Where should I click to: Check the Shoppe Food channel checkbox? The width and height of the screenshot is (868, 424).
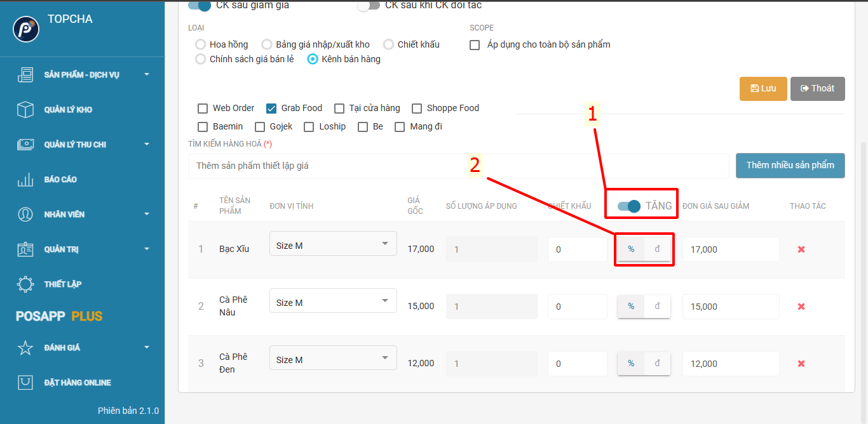pyautogui.click(x=417, y=109)
